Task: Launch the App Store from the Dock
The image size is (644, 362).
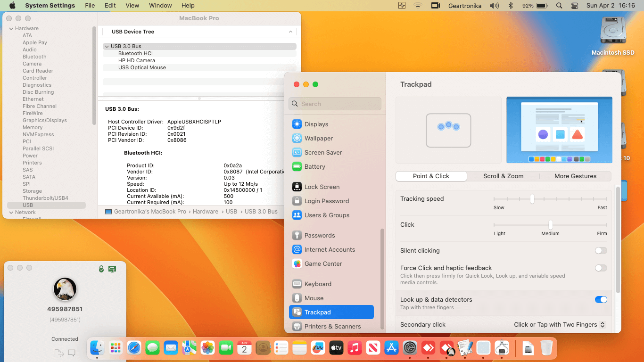Action: click(x=391, y=348)
